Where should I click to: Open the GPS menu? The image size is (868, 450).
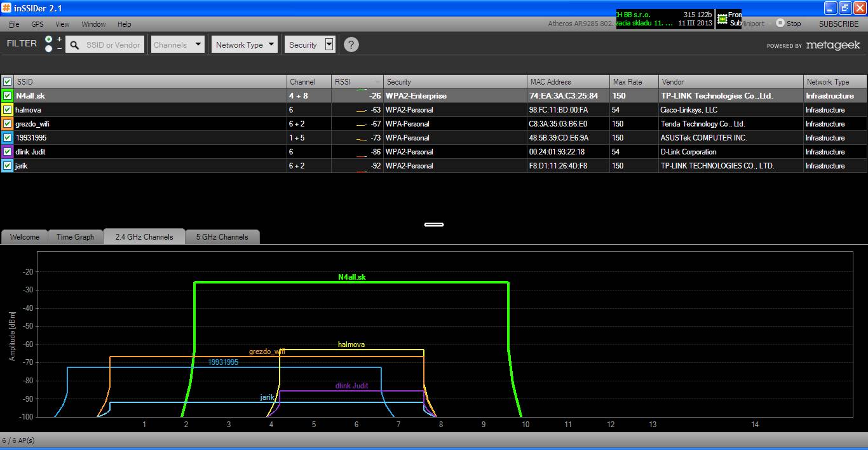point(37,24)
